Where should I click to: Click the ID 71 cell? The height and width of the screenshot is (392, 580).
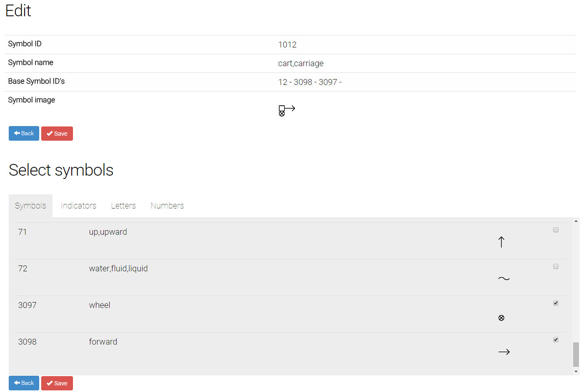tap(22, 232)
